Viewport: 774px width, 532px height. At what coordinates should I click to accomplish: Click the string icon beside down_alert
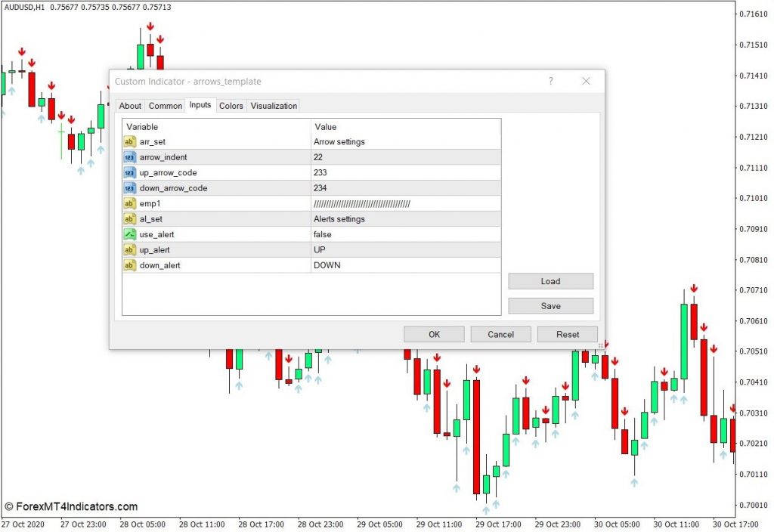[x=129, y=265]
